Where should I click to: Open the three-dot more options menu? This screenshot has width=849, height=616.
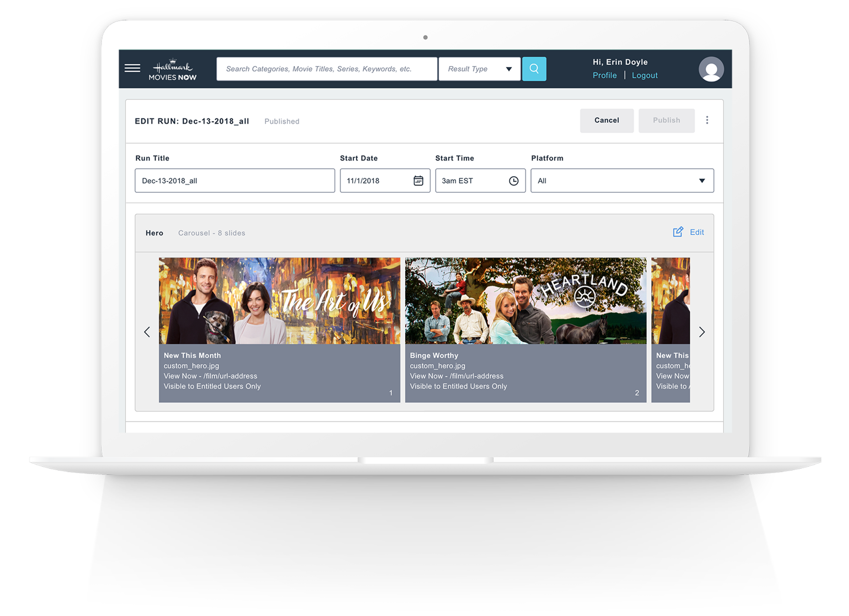coord(707,120)
